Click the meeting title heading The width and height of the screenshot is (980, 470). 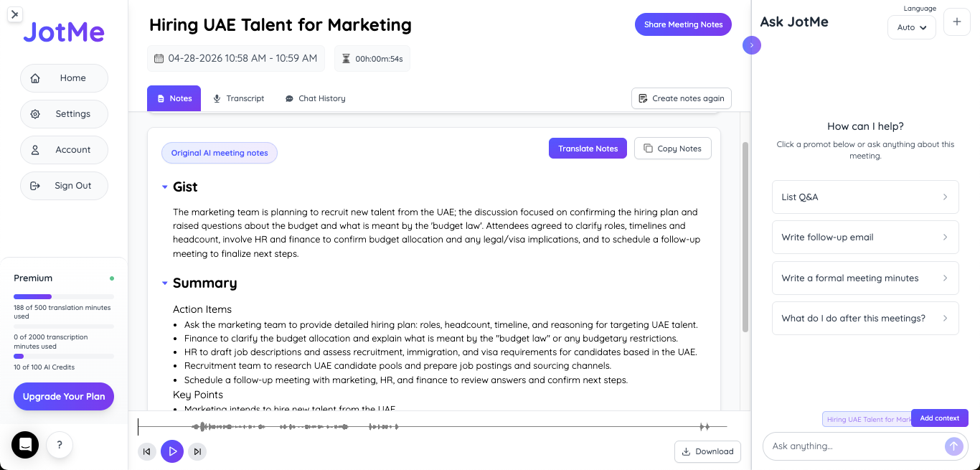click(x=281, y=25)
